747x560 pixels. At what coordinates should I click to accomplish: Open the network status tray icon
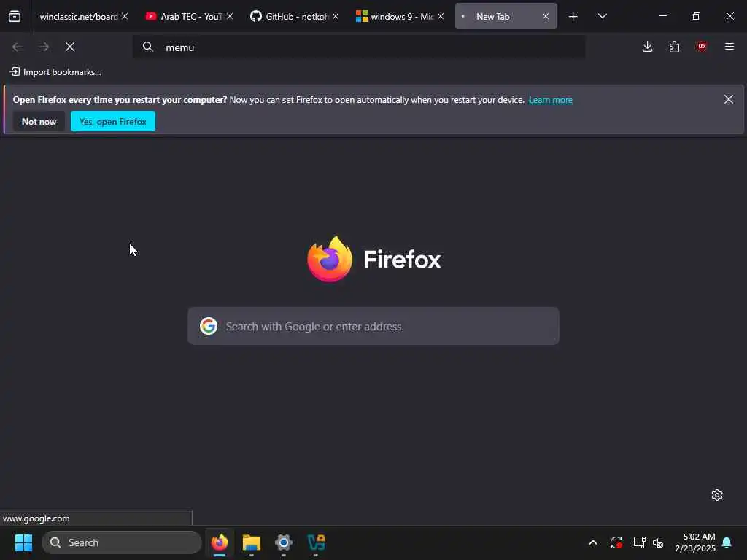639,542
